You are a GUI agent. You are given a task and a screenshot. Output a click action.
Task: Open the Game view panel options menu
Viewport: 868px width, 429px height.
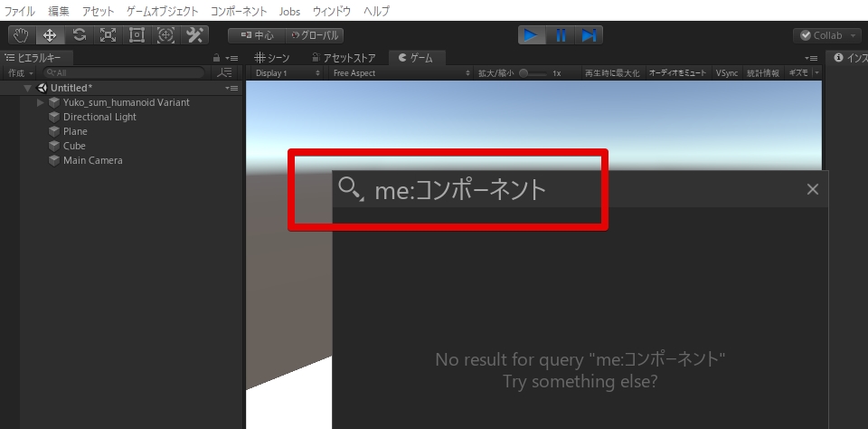coord(811,58)
